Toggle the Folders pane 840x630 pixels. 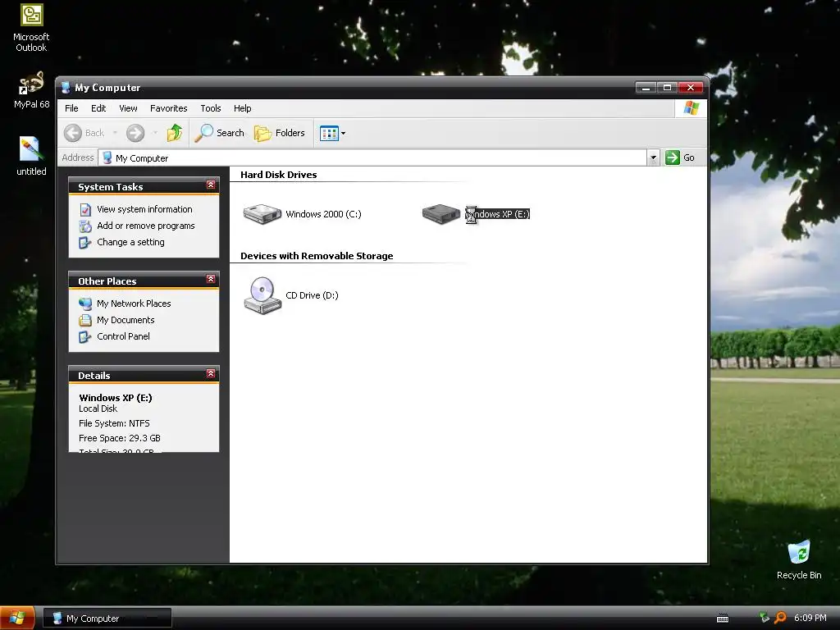click(x=280, y=133)
